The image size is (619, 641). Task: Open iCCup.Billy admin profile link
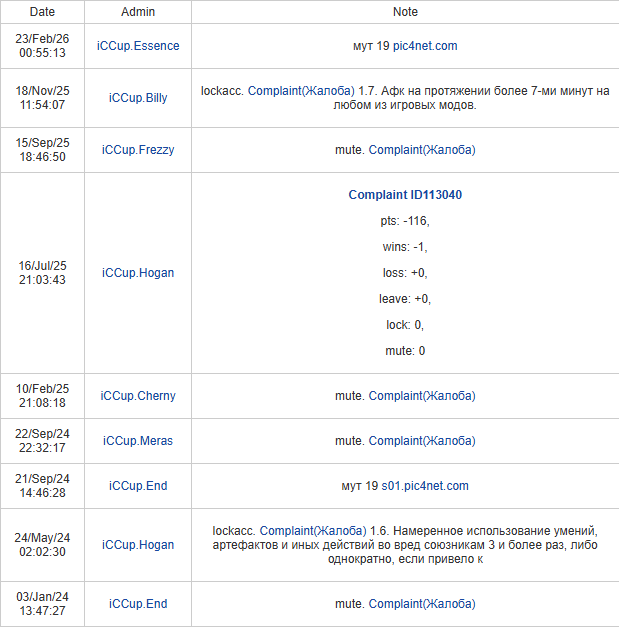tap(138, 98)
